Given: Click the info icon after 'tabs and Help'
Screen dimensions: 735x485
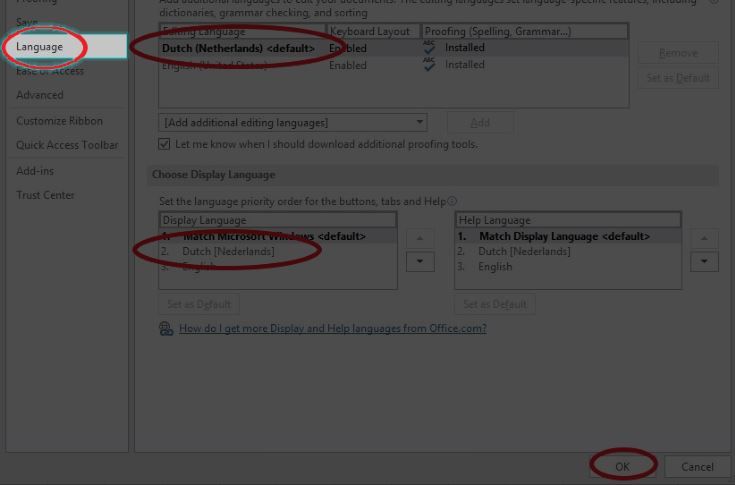Looking at the screenshot, I should click(452, 201).
